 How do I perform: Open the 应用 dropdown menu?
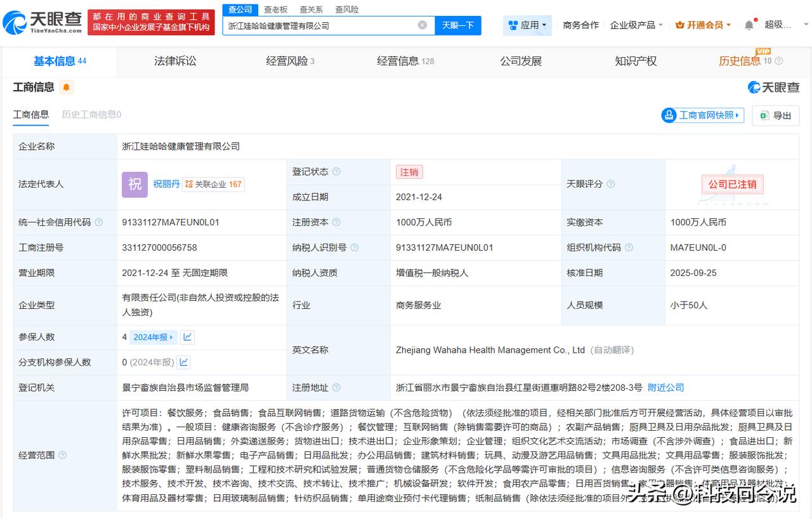click(x=527, y=25)
